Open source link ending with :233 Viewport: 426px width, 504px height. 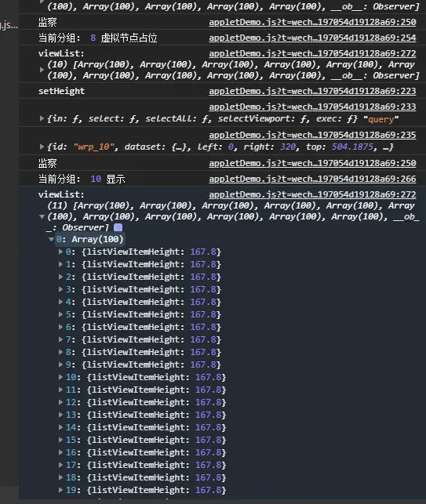coord(312,107)
